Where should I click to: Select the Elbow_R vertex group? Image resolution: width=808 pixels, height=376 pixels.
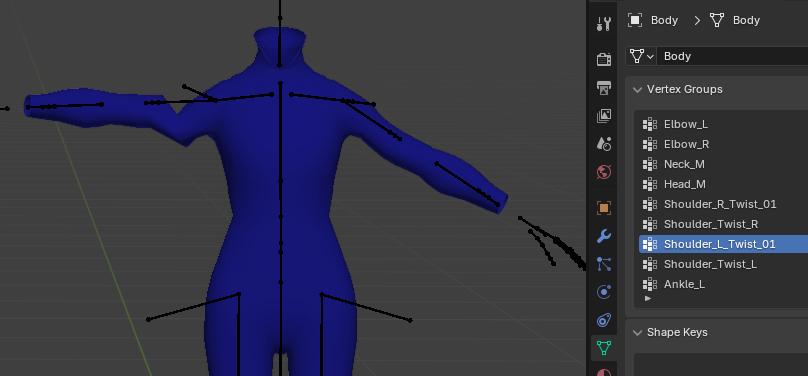(x=723, y=144)
